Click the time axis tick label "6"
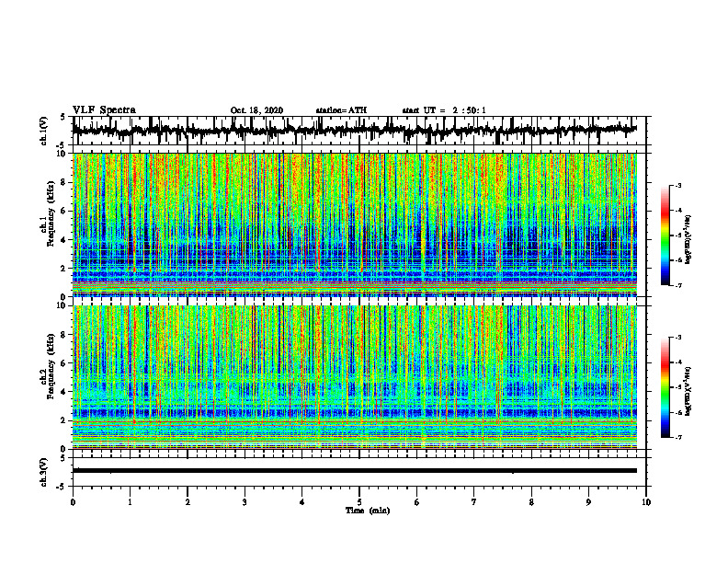The width and height of the screenshot is (728, 563). (416, 502)
